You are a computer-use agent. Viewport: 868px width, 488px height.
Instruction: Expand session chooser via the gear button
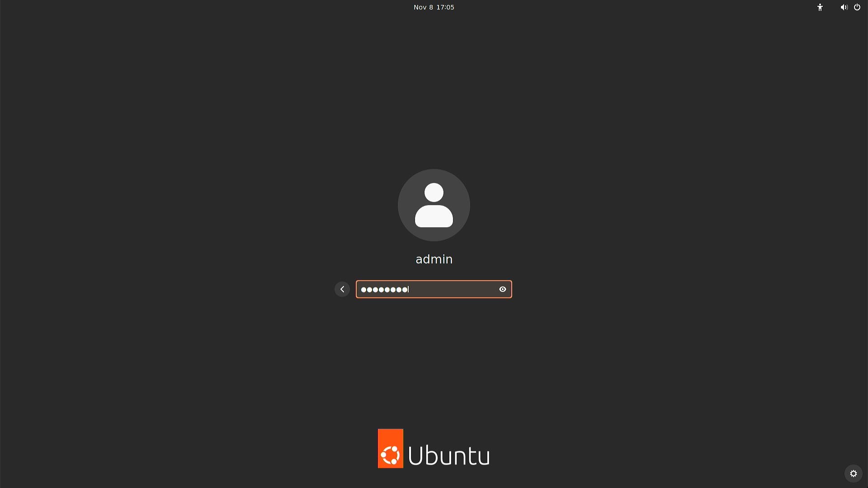pos(853,474)
